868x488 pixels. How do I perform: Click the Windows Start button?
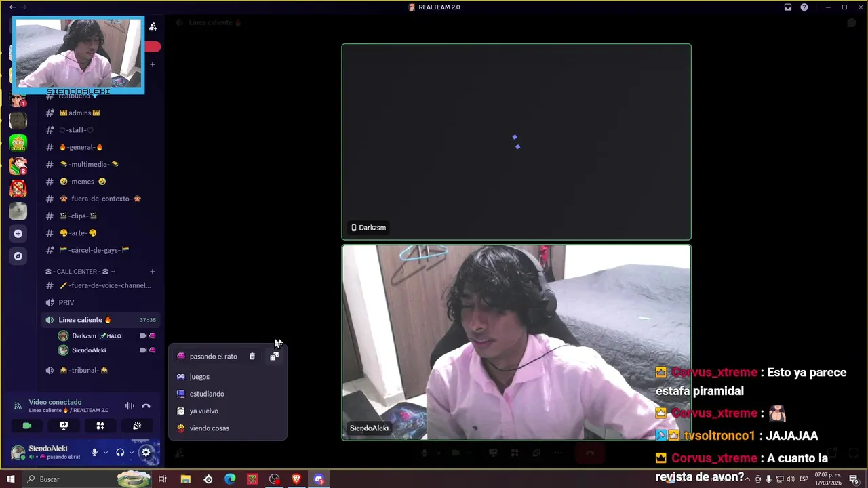pyautogui.click(x=10, y=479)
